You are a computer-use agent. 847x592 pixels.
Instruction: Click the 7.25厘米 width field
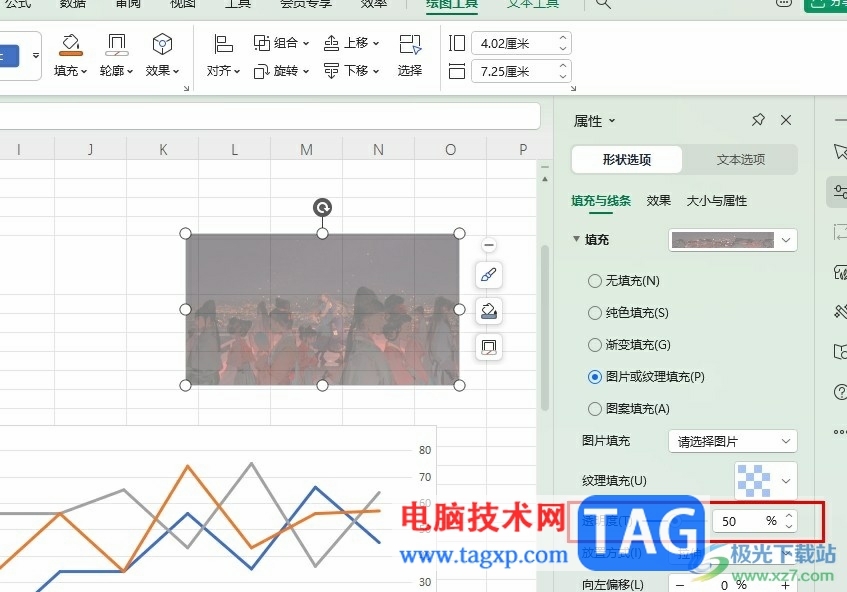click(514, 71)
